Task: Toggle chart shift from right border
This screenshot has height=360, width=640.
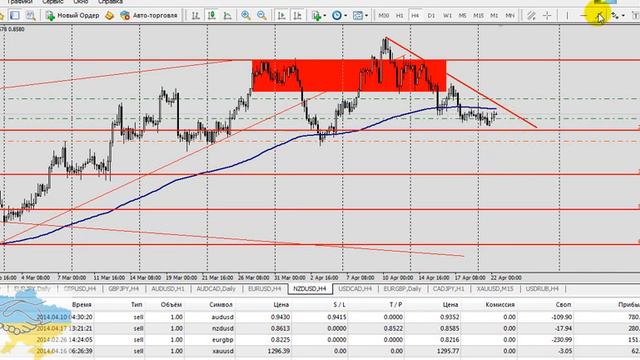Action: pos(298,16)
